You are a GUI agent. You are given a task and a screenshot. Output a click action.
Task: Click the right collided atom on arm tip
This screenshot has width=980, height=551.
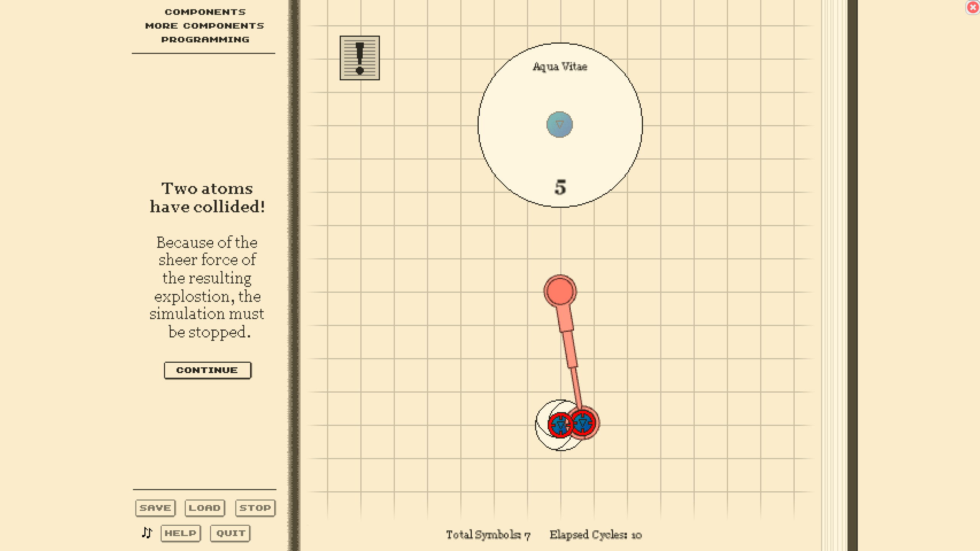pos(583,423)
